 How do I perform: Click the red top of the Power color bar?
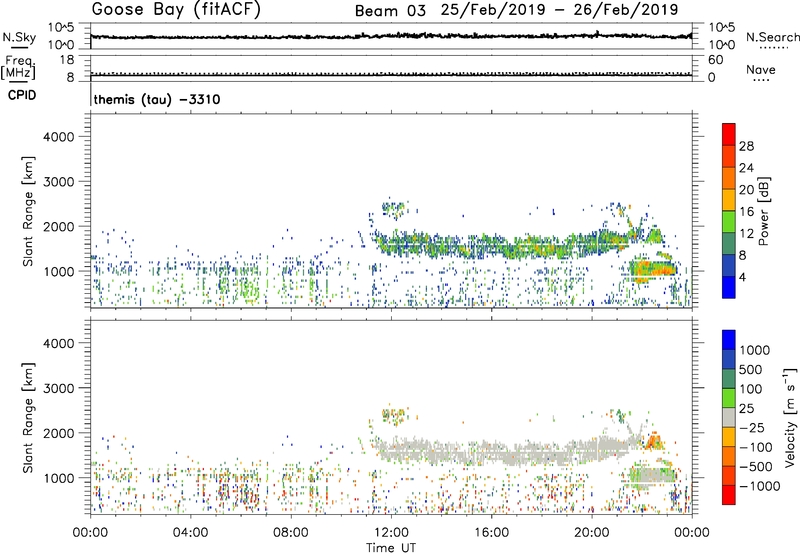pyautogui.click(x=729, y=132)
